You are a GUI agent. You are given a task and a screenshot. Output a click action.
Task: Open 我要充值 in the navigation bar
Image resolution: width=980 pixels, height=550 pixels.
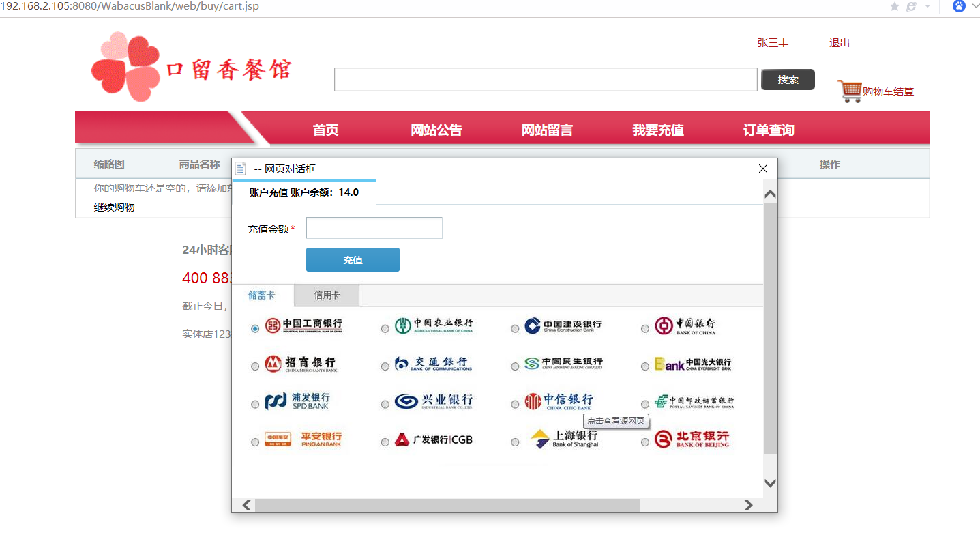pyautogui.click(x=658, y=130)
